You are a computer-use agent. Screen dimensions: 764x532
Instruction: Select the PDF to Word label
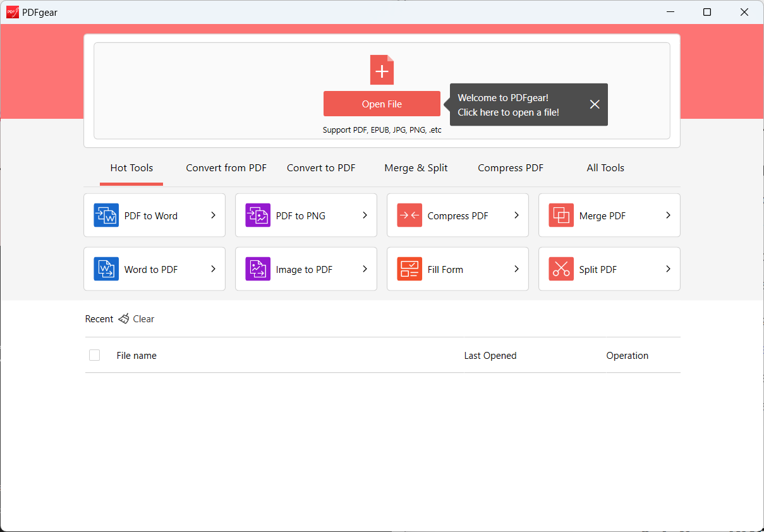tap(151, 216)
